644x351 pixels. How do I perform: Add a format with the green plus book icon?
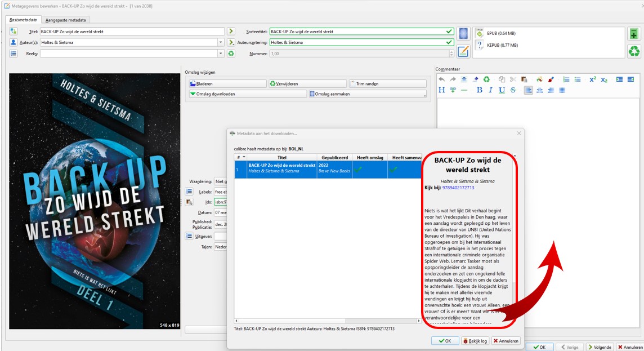634,34
